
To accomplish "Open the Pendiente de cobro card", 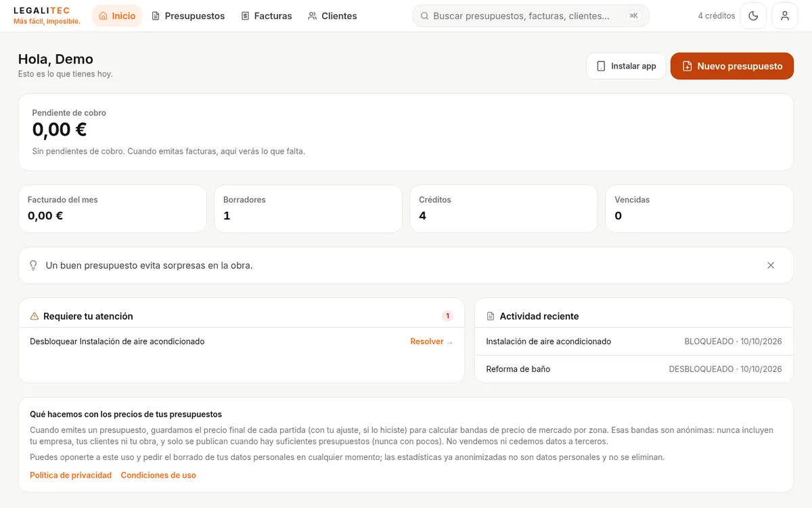I will 406,132.
